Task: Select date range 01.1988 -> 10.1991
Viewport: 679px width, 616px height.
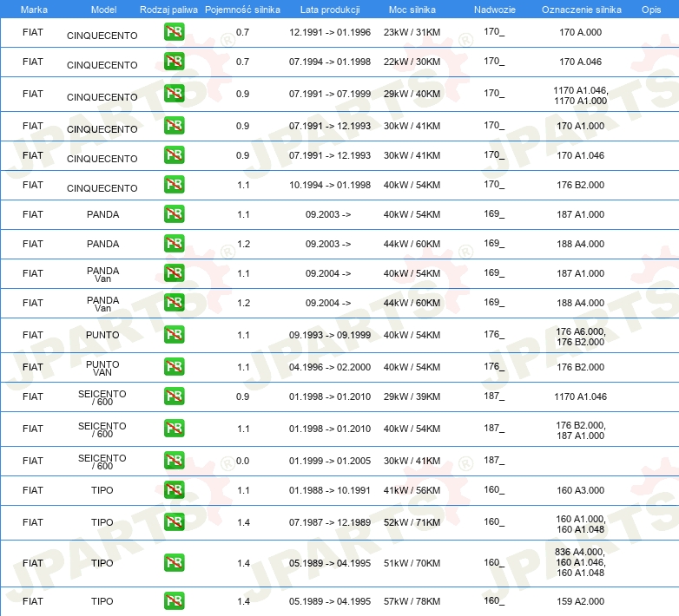Action: 330,490
